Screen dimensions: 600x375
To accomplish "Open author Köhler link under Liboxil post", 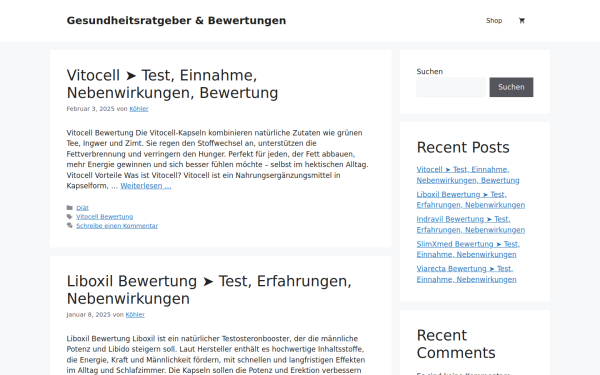I will [135, 315].
